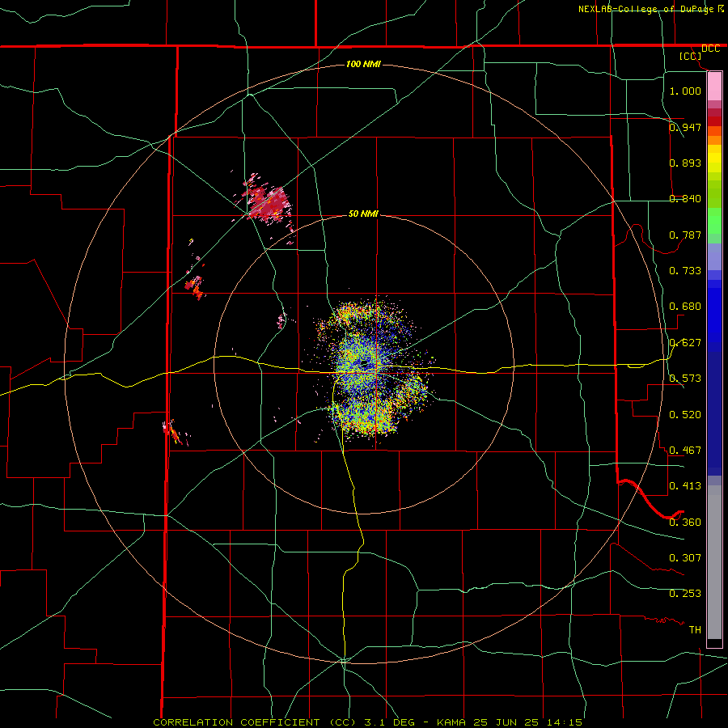
Task: Select the 0.733 scale value
Action: (x=685, y=271)
